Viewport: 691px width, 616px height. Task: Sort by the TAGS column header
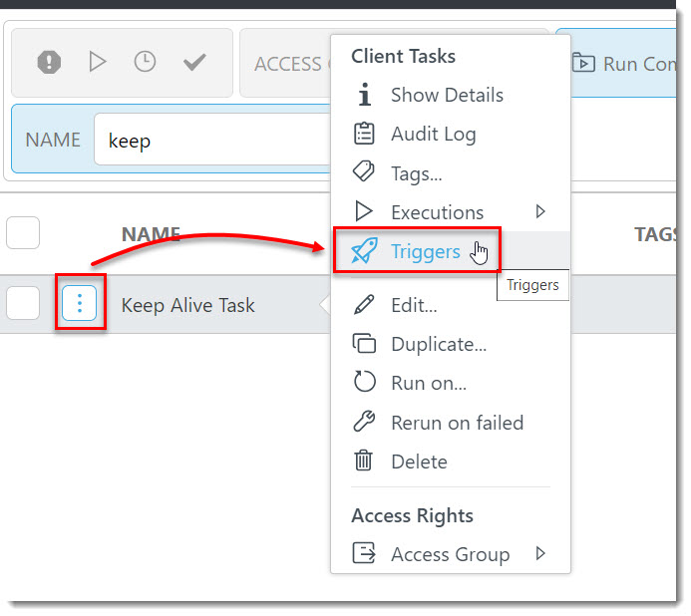click(x=654, y=234)
